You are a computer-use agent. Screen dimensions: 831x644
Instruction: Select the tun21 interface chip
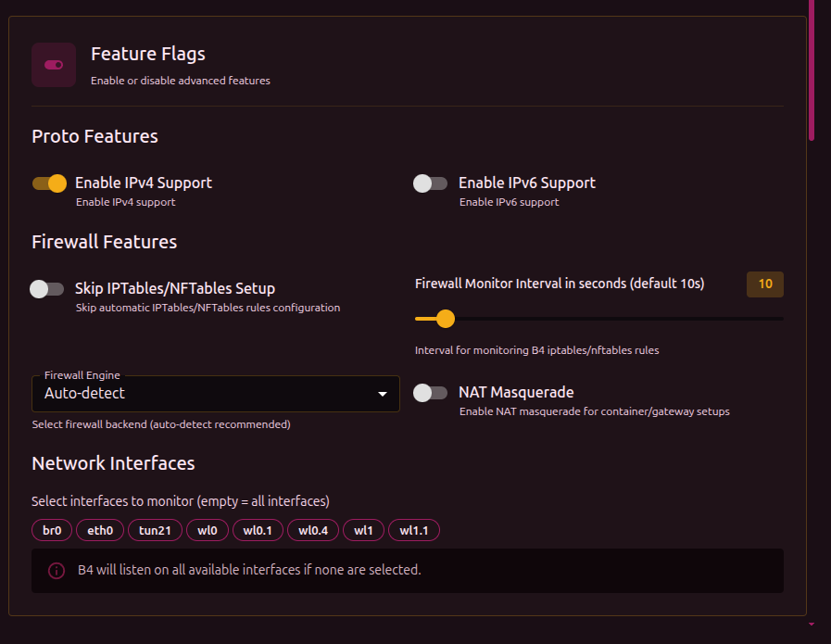pyautogui.click(x=155, y=531)
